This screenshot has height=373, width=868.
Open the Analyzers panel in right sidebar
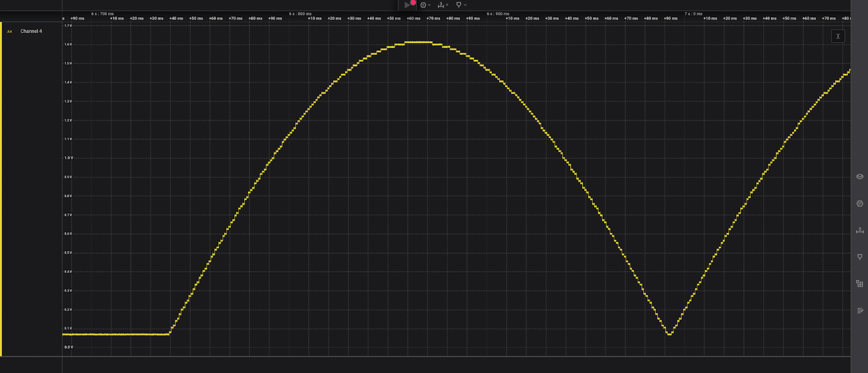point(859,204)
